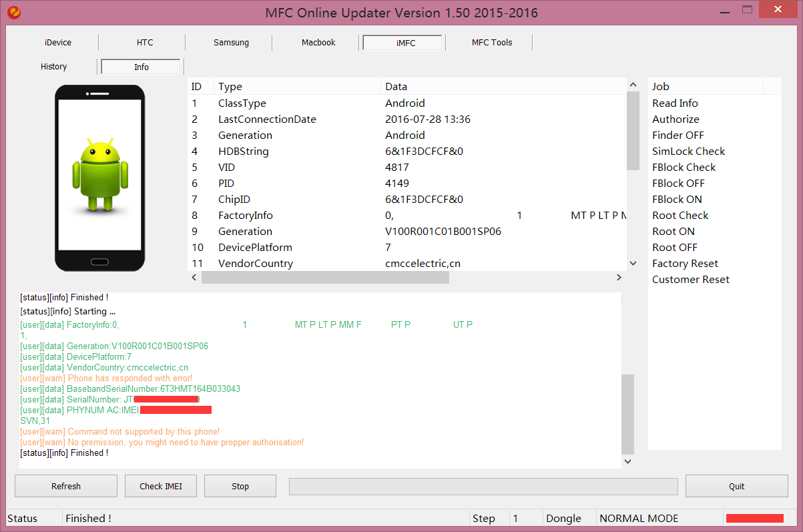Run the Read Info job

(675, 103)
